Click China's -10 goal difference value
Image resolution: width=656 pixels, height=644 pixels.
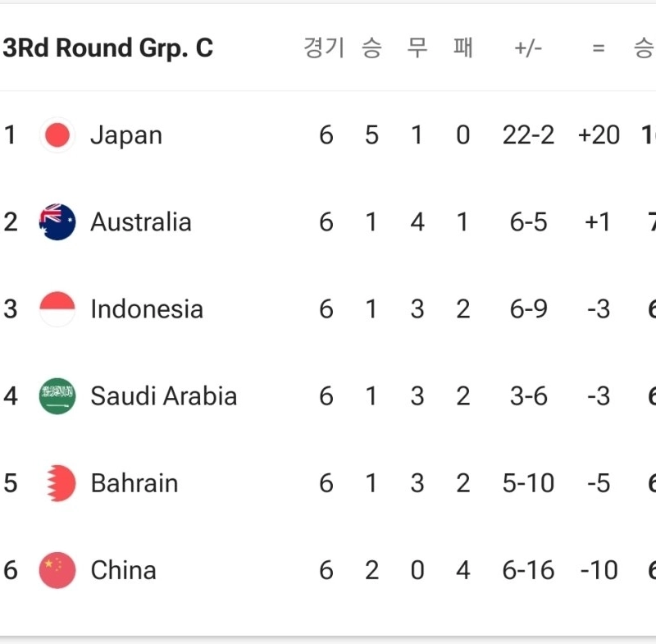(599, 570)
